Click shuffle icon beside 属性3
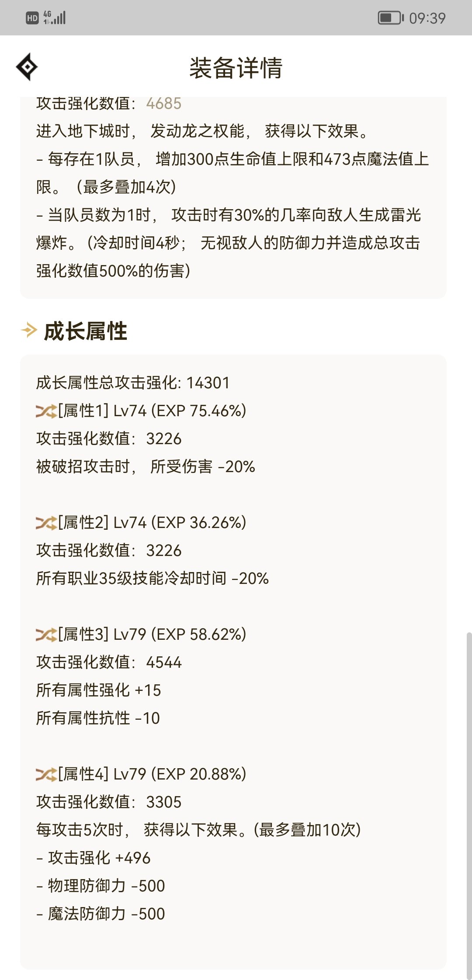Screen dimensions: 472x980 point(46,635)
